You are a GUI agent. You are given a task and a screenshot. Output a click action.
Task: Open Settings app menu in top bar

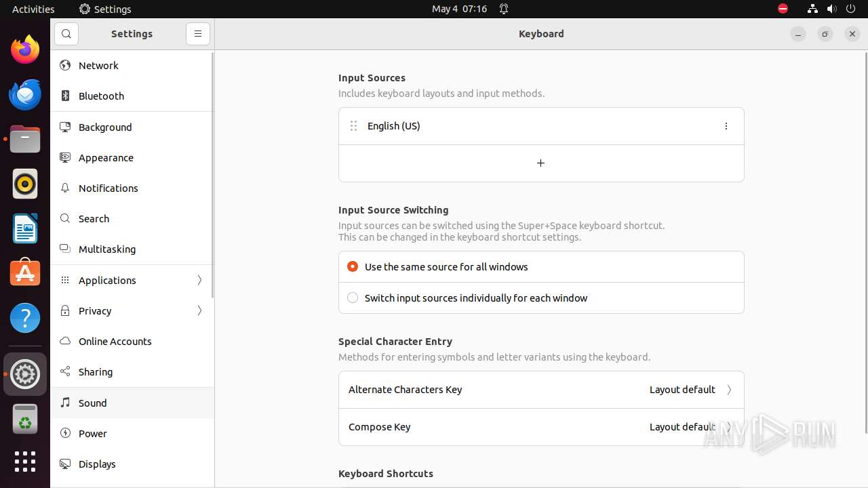pyautogui.click(x=105, y=9)
